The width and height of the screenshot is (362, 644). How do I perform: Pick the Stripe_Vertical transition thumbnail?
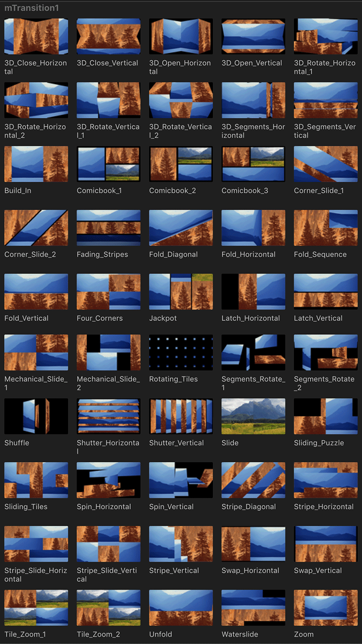(181, 544)
